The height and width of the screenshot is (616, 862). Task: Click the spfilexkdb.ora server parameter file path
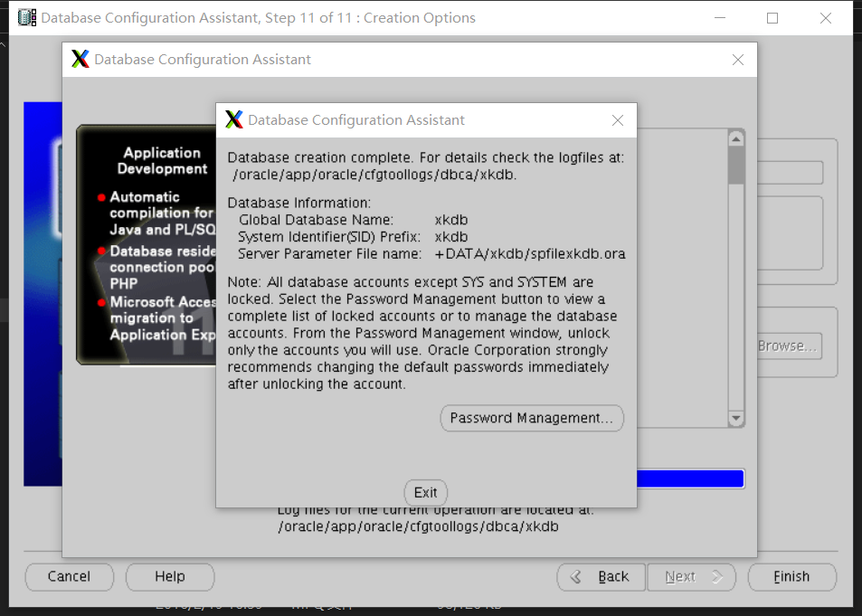pyautogui.click(x=530, y=254)
